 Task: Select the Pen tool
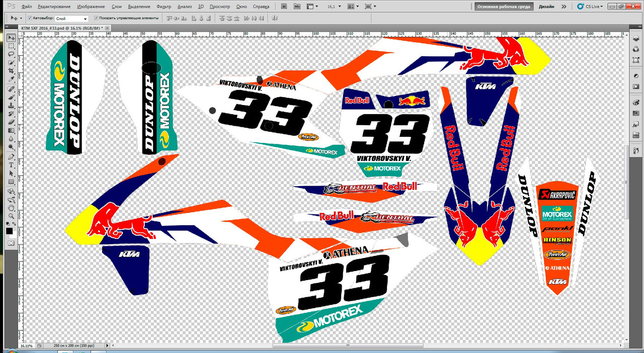coord(11,156)
